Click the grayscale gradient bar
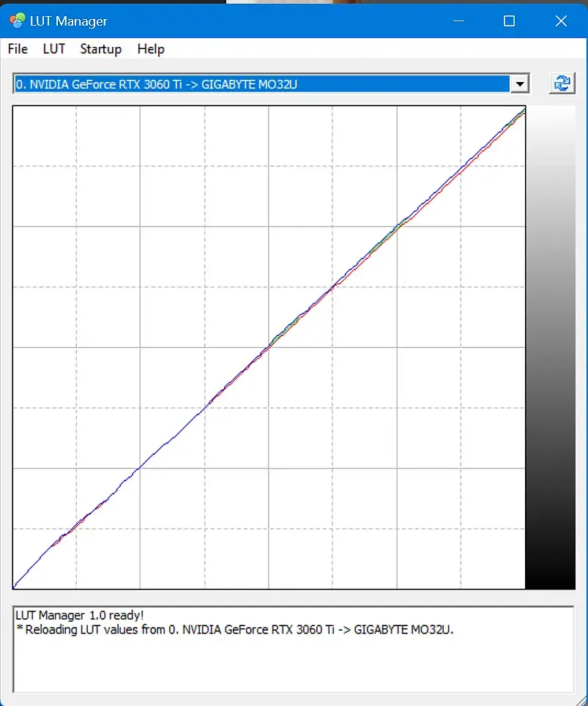The height and width of the screenshot is (706, 588). 550,347
